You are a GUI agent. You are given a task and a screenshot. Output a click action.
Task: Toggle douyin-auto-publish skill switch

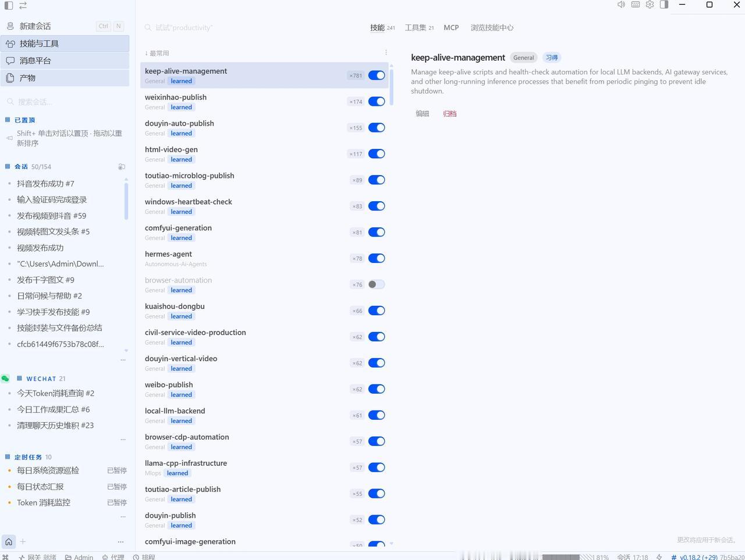click(x=377, y=128)
